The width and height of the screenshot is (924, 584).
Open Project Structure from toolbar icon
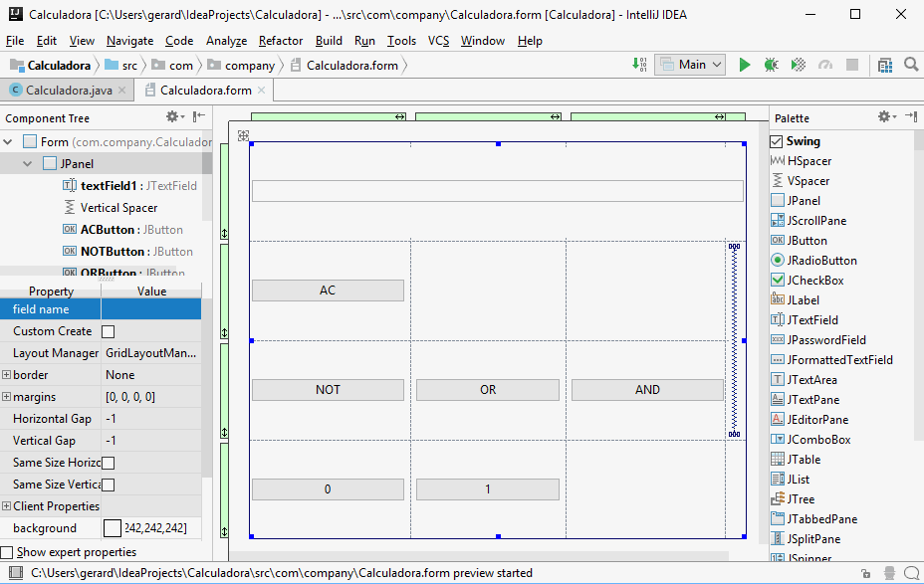[885, 65]
